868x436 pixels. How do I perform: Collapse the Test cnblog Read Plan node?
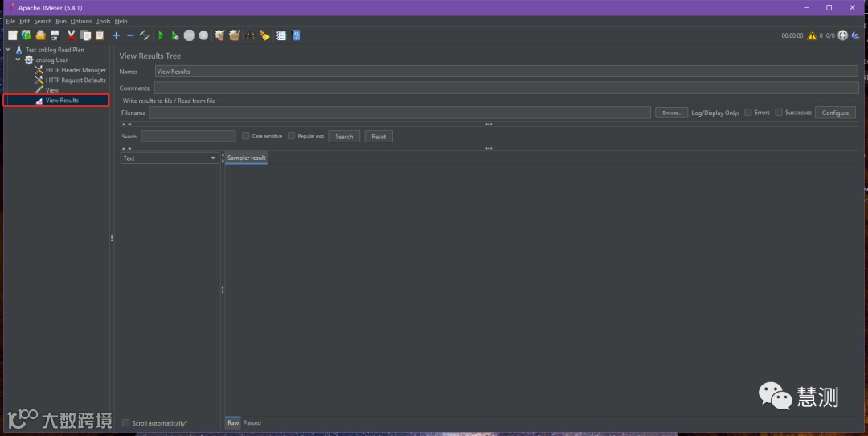click(x=8, y=50)
